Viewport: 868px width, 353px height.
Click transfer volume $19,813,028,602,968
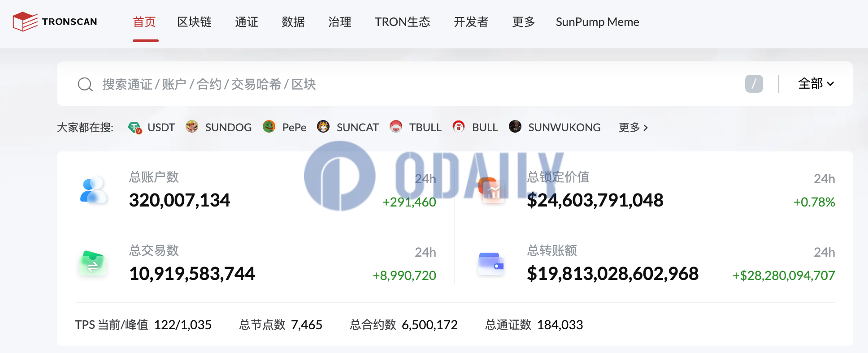tap(612, 274)
